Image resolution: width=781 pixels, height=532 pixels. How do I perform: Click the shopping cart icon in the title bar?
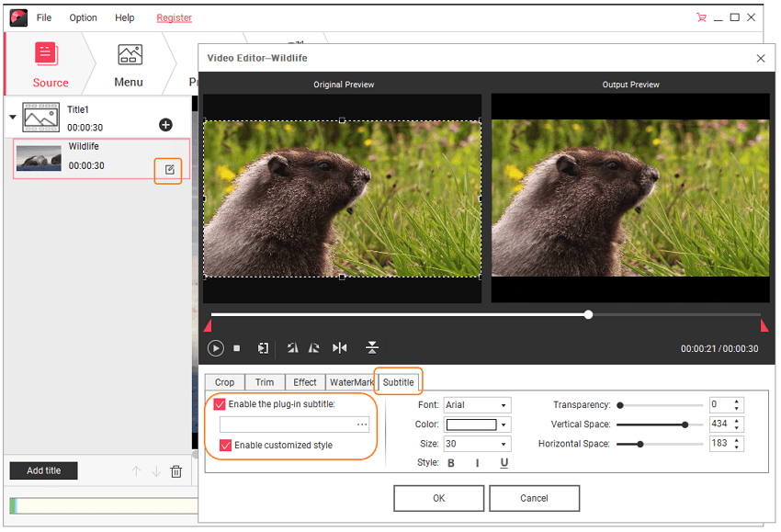pos(702,17)
